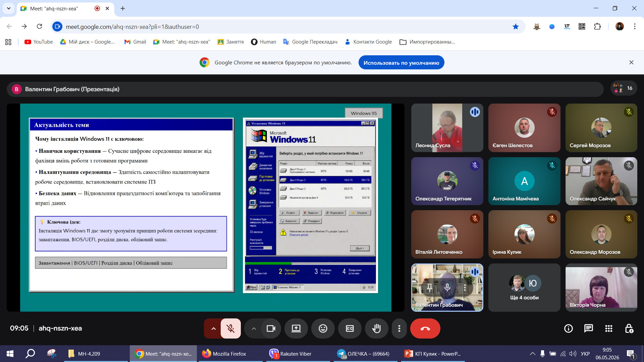
Task: Expand Импортированные bookmarks folder
Action: tap(427, 42)
